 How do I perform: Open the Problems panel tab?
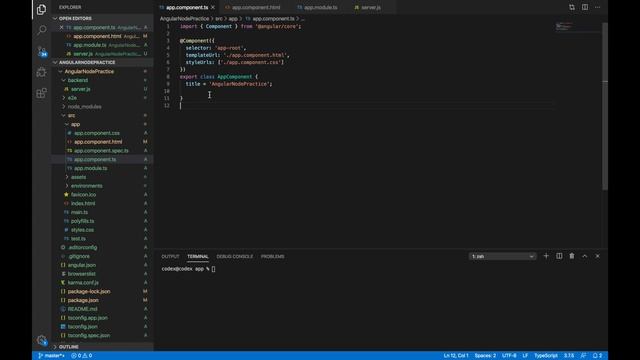(273, 256)
